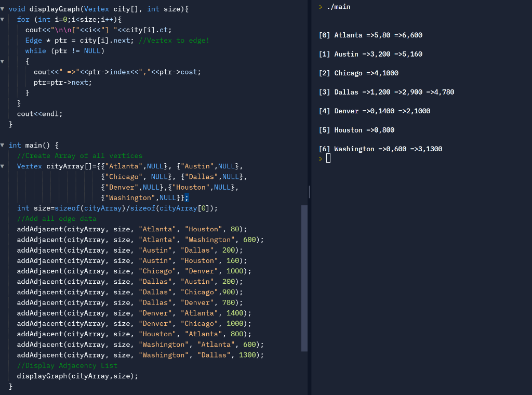Click the green prompt arrow in terminal
The image size is (532, 395).
click(x=321, y=7)
